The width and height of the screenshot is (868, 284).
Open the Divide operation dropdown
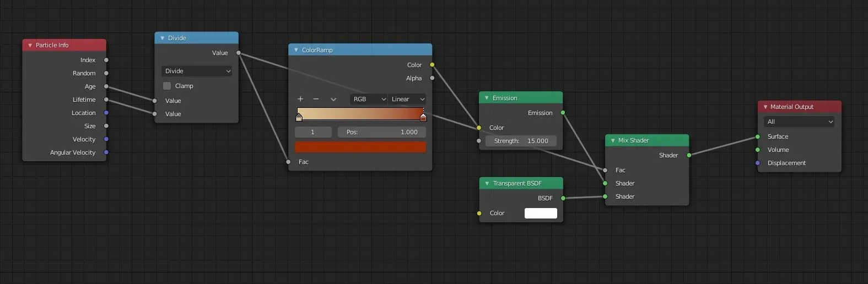point(197,71)
